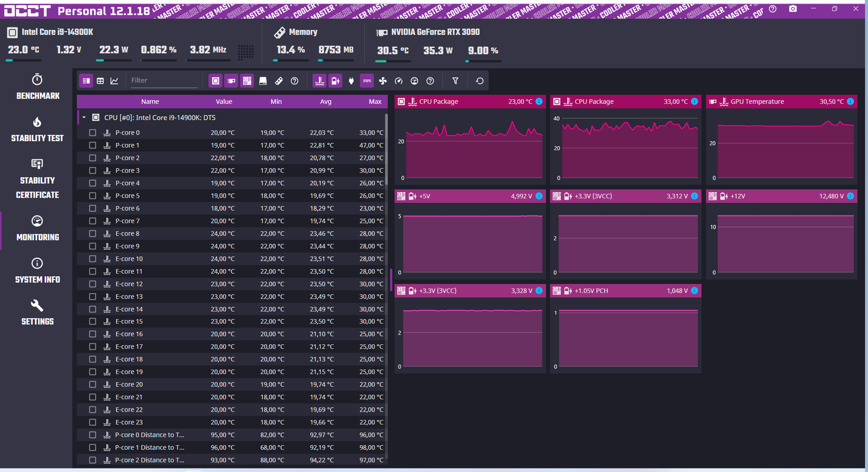
Task: Open info icon on the +5V graph
Action: [539, 196]
